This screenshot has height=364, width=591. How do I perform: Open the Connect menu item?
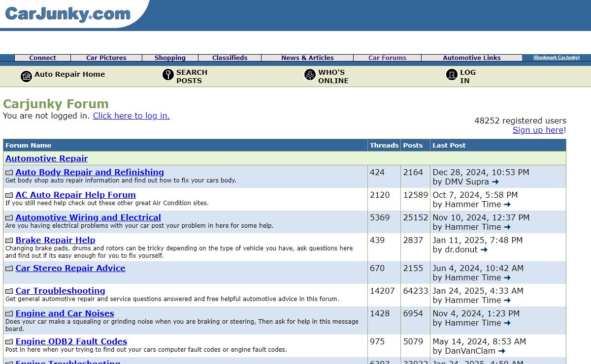click(43, 58)
